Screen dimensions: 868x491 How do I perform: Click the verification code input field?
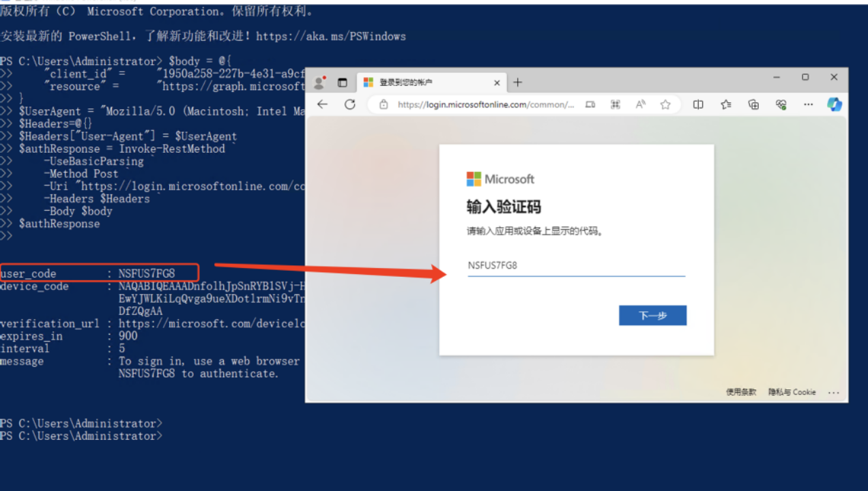pos(576,265)
